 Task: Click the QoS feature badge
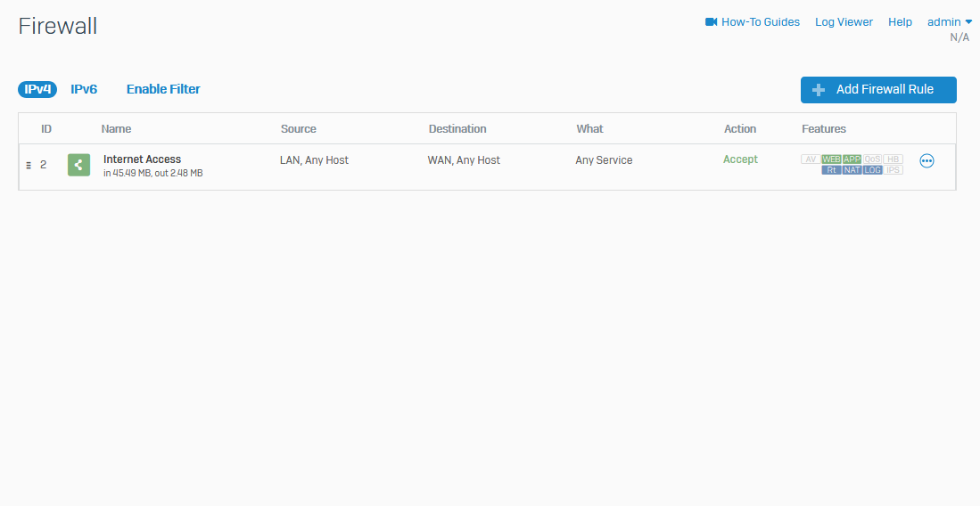(872, 159)
